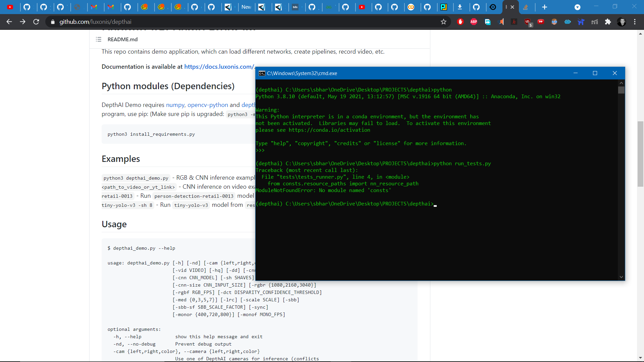Close the active GitHub depthai tab
Viewport: 644px width, 362px height.
[x=512, y=7]
